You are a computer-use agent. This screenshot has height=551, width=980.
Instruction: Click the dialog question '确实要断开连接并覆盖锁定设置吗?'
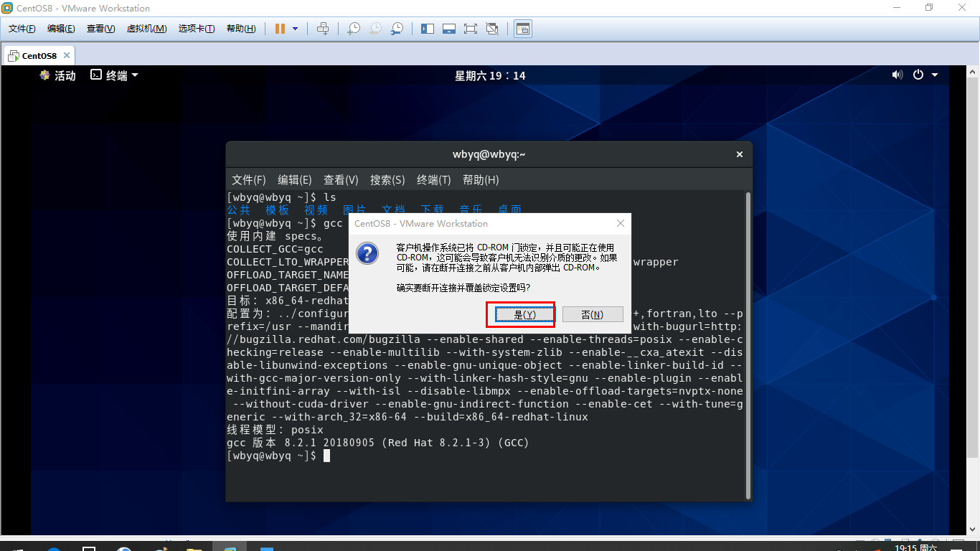coord(463,288)
